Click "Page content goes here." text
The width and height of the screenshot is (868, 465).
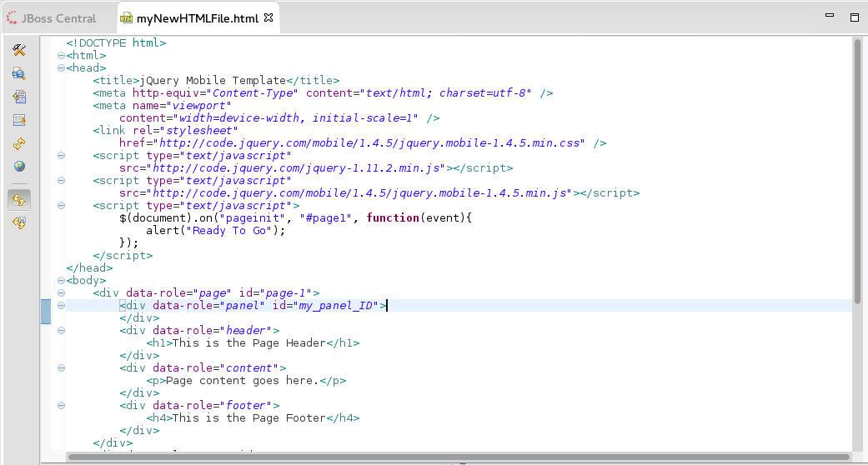pyautogui.click(x=243, y=380)
